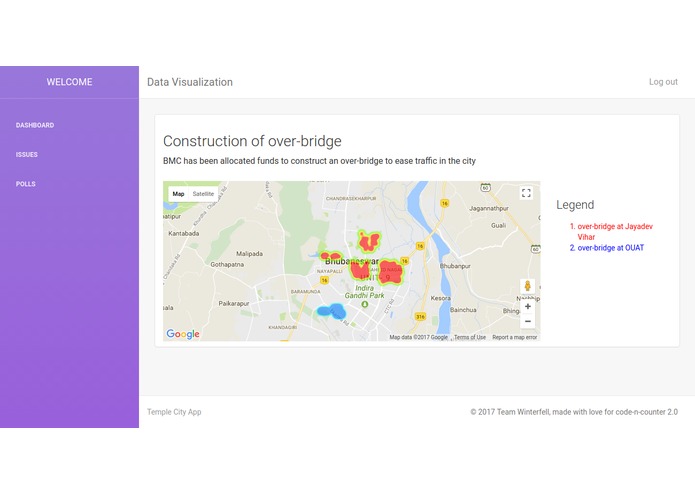
Task: Click Report a map error link
Action: tap(515, 337)
